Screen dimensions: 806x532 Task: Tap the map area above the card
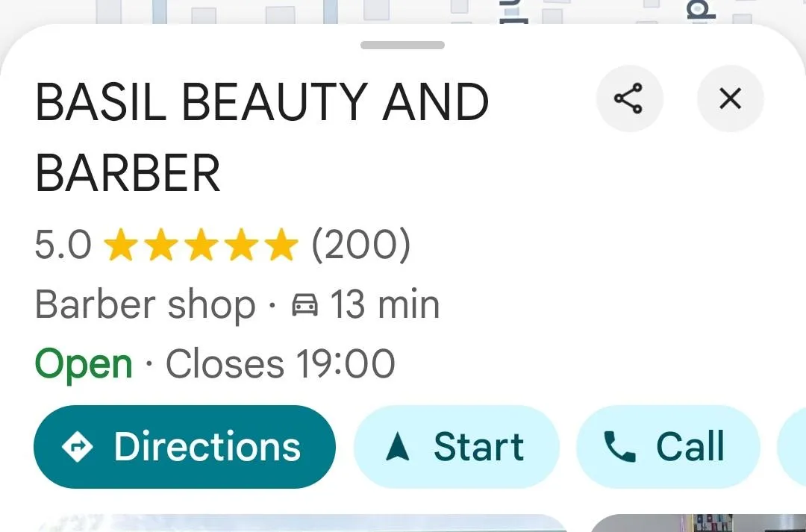[x=403, y=11]
